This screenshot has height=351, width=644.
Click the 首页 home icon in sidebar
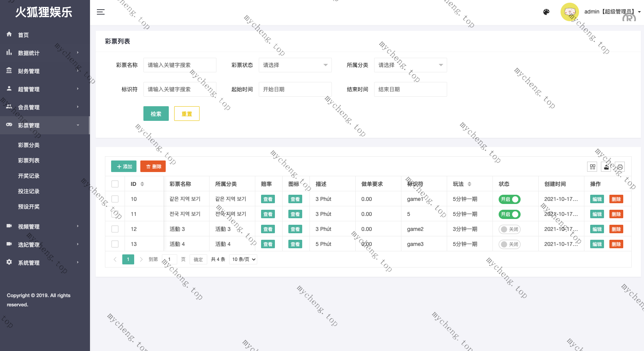coord(9,35)
